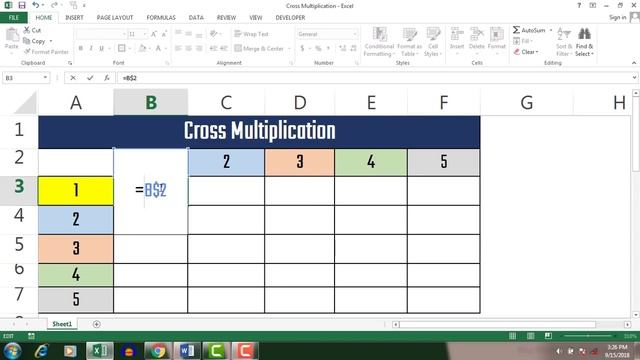The width and height of the screenshot is (640, 360).
Task: Select column G header
Action: click(527, 102)
